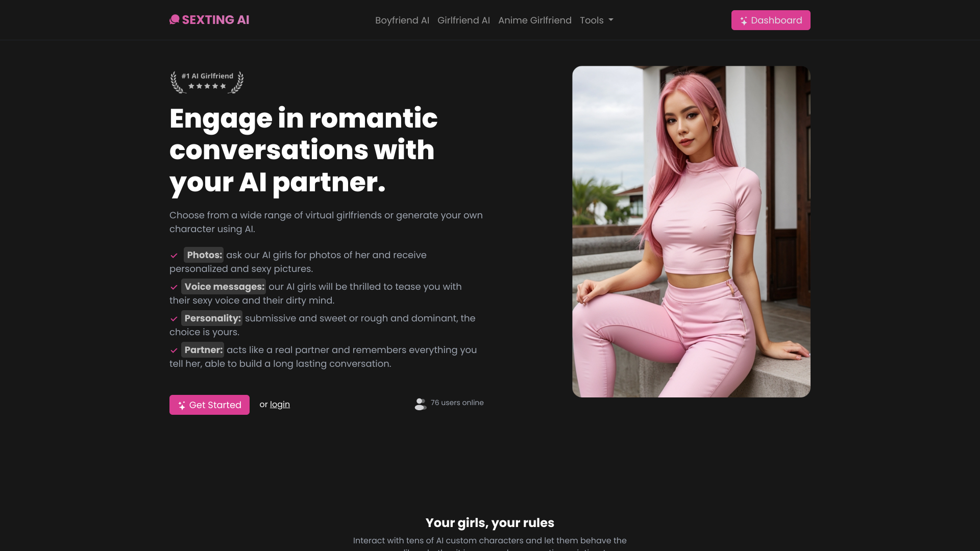Toggle the checkmark next to Photos feature
Viewport: 980px width, 551px height.
(174, 255)
